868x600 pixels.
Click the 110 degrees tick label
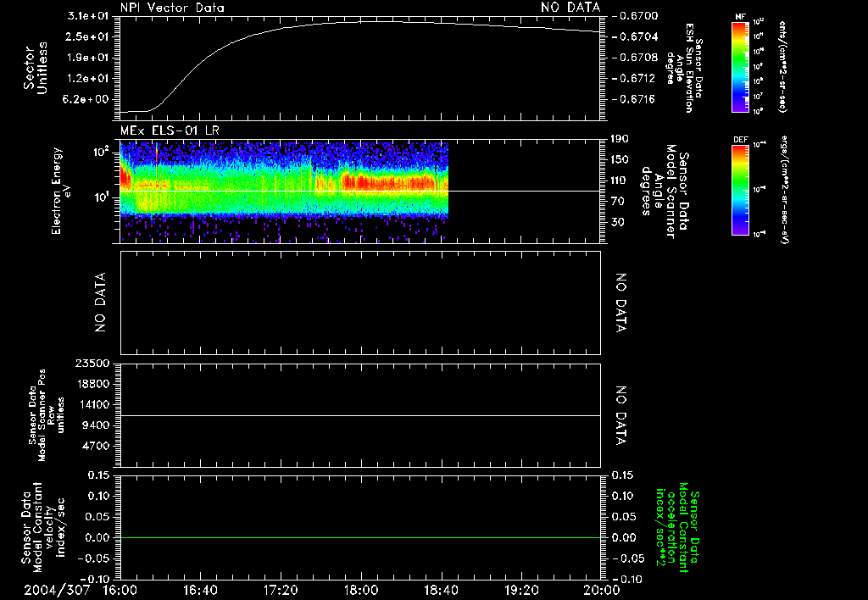tap(619, 181)
